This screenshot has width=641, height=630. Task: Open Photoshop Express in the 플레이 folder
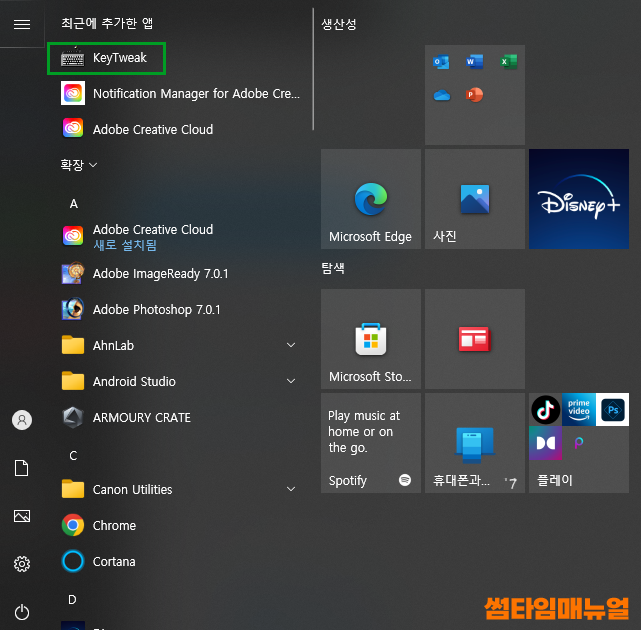click(x=612, y=410)
